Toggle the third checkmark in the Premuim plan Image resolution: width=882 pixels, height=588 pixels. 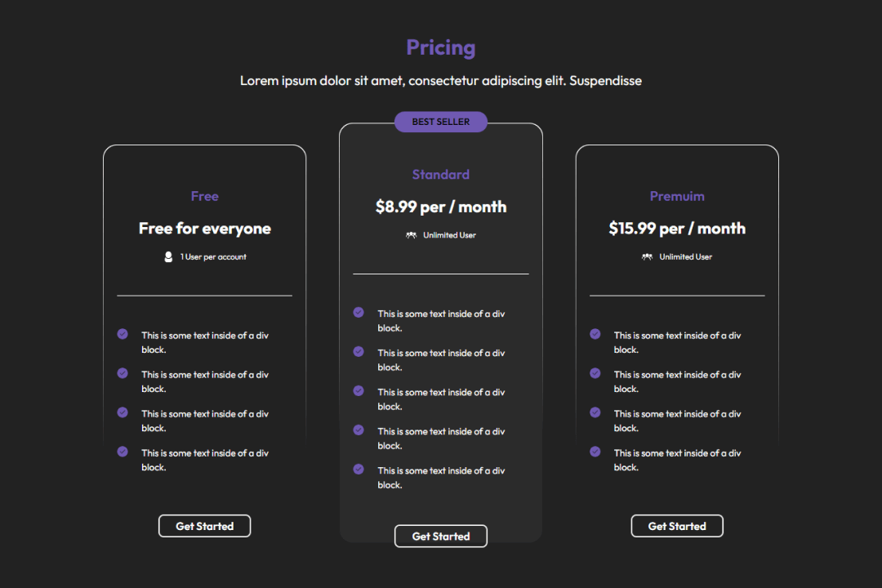click(595, 412)
